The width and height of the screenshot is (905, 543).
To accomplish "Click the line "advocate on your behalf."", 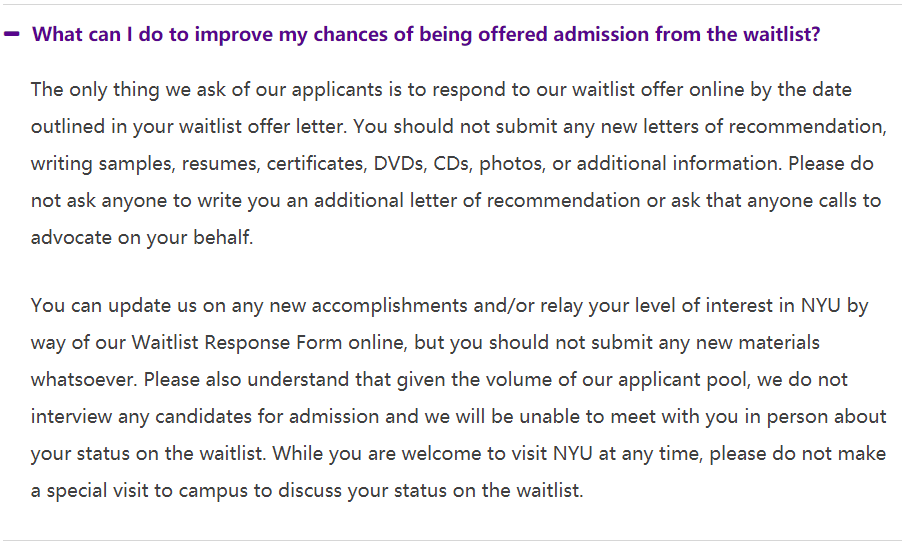I will tap(142, 238).
